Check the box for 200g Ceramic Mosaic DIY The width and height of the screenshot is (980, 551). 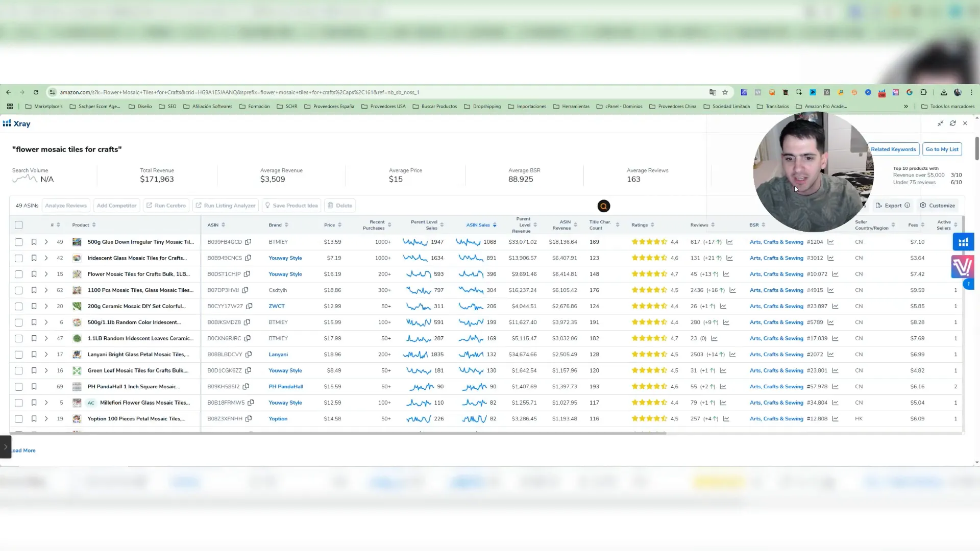[19, 307]
